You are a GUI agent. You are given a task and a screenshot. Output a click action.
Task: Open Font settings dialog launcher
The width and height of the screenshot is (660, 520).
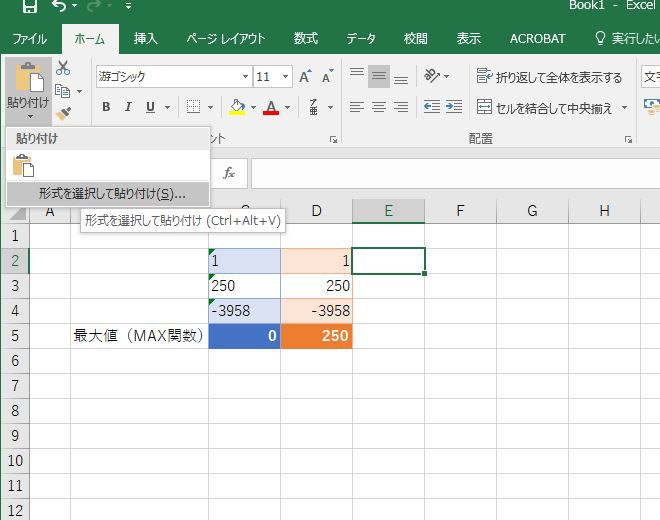pos(333,139)
